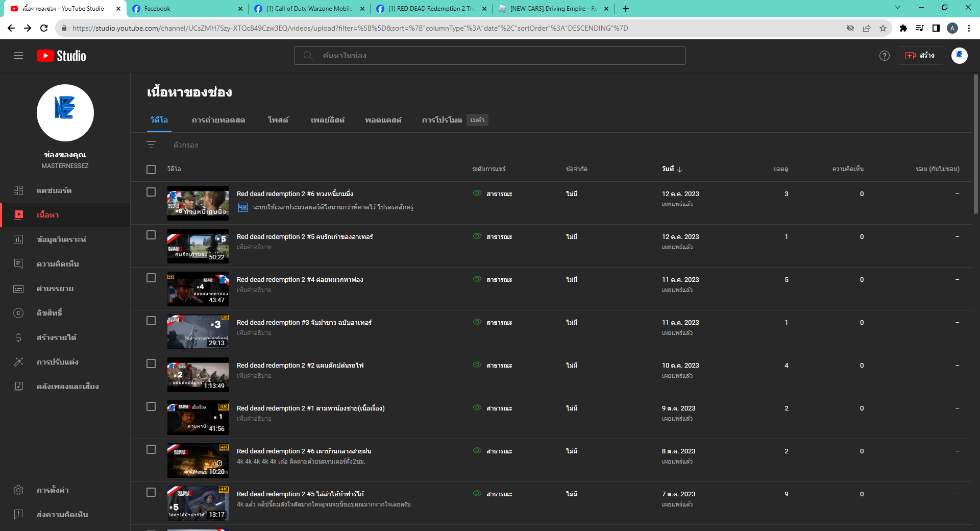Click the 4K badge under video #6 title
The image size is (980, 531).
[x=243, y=207]
